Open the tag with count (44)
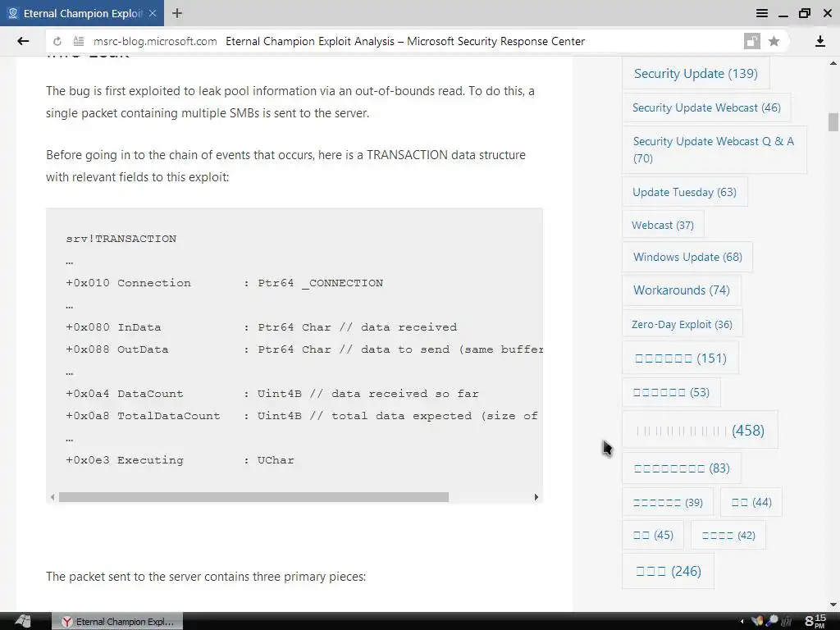Screen dimensions: 840x630 pyautogui.click(x=751, y=503)
